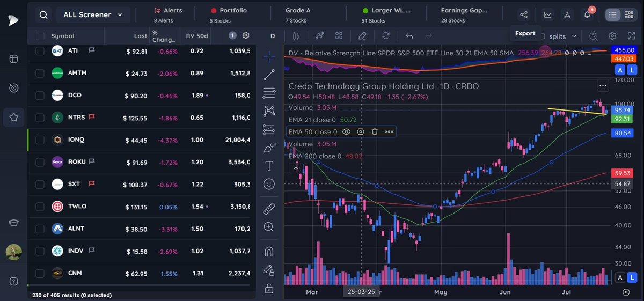Viewport: 644px width, 301px height.
Task: Open the user profile avatar
Action: (13, 252)
